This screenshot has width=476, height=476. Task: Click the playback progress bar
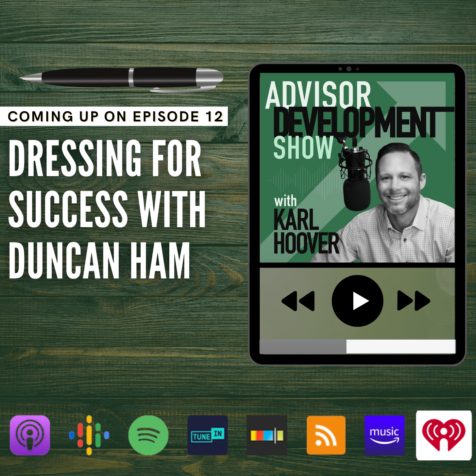357,346
